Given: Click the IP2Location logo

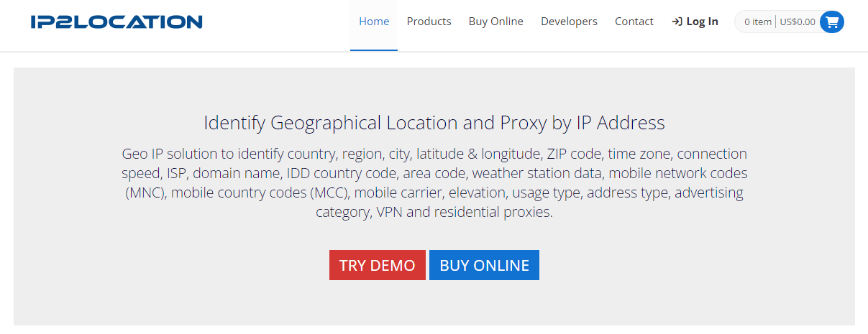Looking at the screenshot, I should 117,22.
